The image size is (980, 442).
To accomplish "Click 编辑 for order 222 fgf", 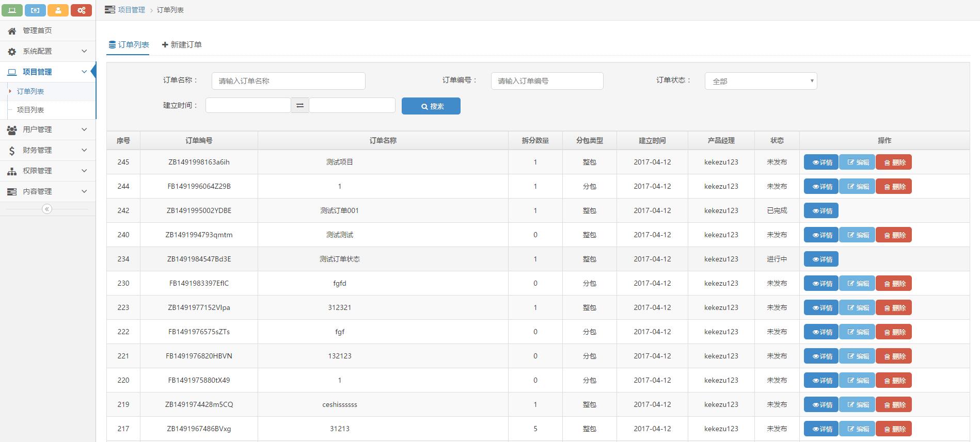I will tap(857, 332).
